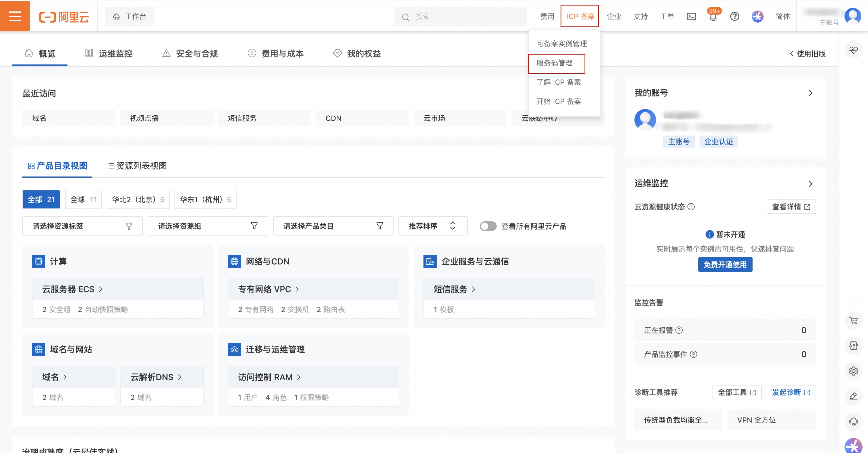868x453 pixels.
Task: Open the AI assistant icon in header
Action: point(757,16)
